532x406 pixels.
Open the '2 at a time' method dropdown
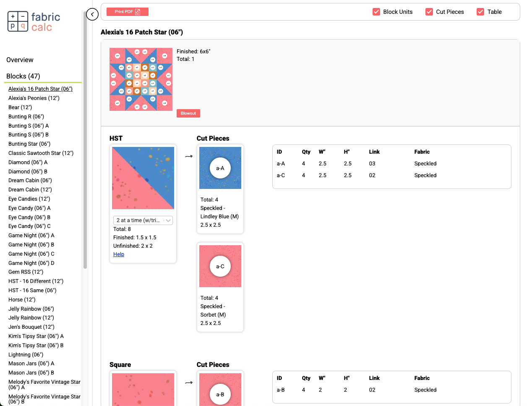coord(143,220)
